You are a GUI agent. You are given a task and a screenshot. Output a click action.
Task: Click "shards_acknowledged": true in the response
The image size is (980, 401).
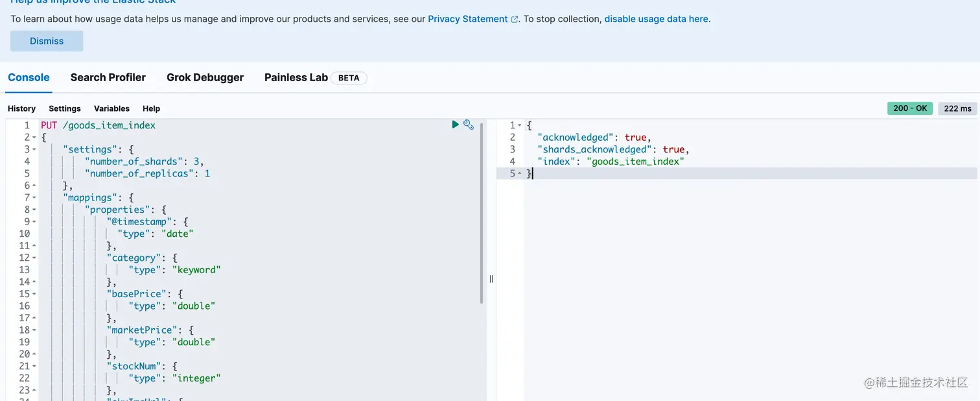point(613,149)
